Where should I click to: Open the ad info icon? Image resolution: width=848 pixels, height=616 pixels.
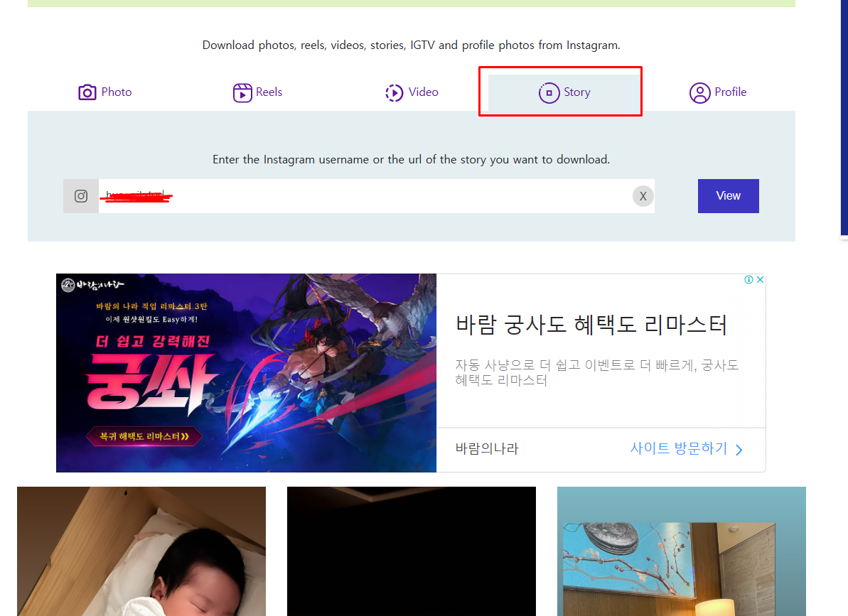tap(748, 279)
